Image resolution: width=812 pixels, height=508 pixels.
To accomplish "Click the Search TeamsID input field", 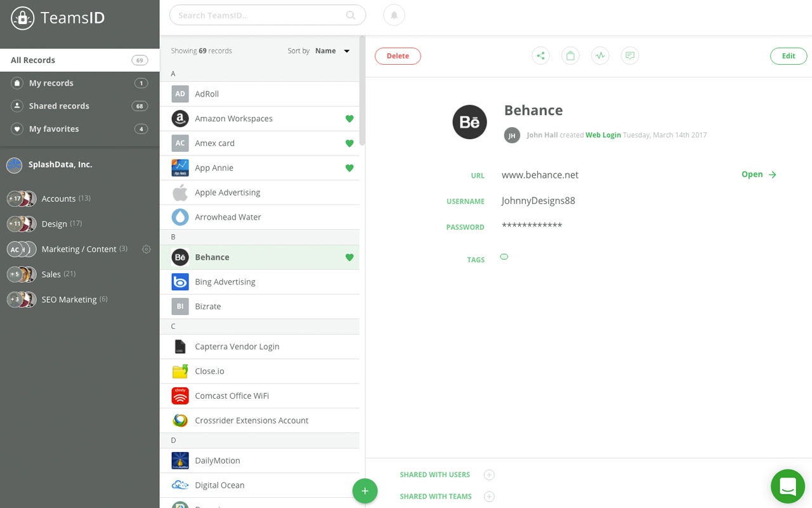I will (x=268, y=15).
